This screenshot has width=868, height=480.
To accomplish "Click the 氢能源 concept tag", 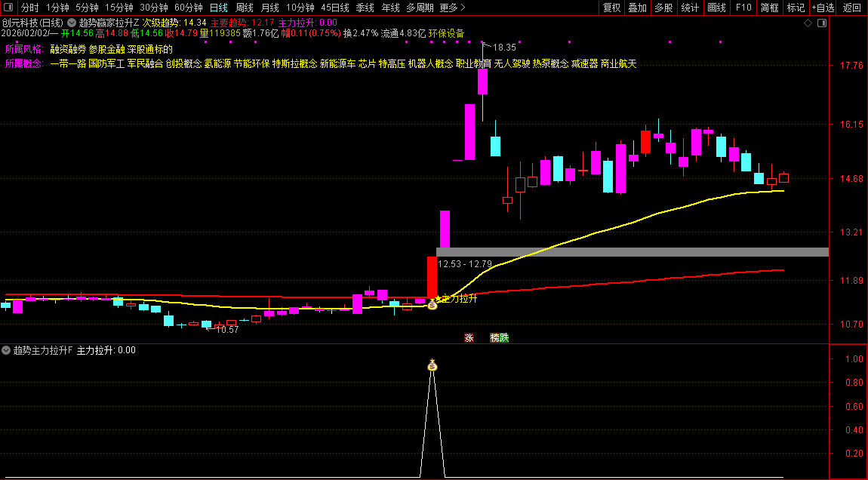I will (217, 64).
